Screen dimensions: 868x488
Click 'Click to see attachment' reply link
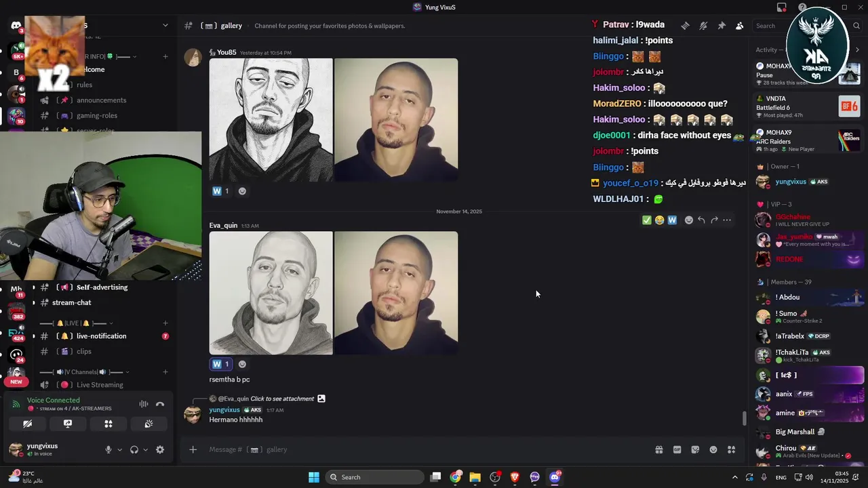point(282,399)
